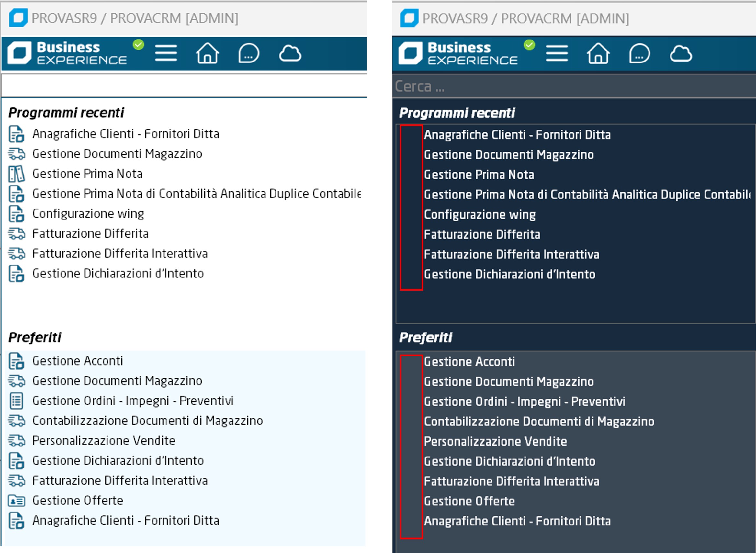Open the hamburger menu in the light-themed panel
756x553 pixels.
click(x=166, y=53)
